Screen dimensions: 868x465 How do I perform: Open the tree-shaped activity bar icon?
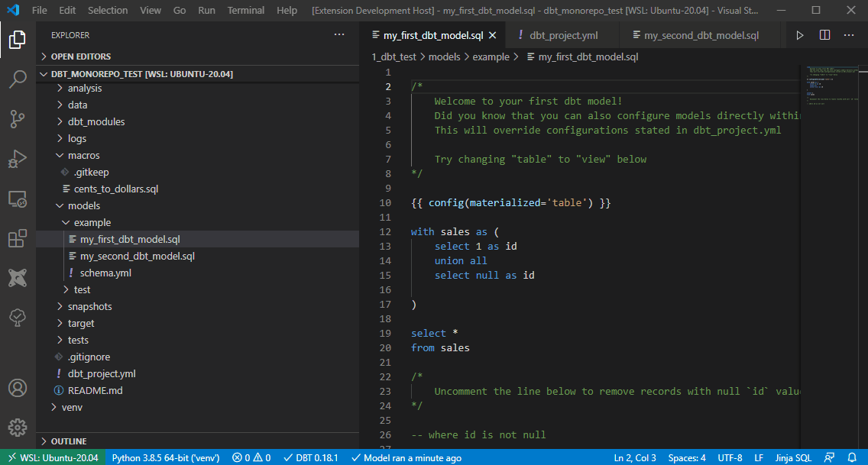click(17, 318)
